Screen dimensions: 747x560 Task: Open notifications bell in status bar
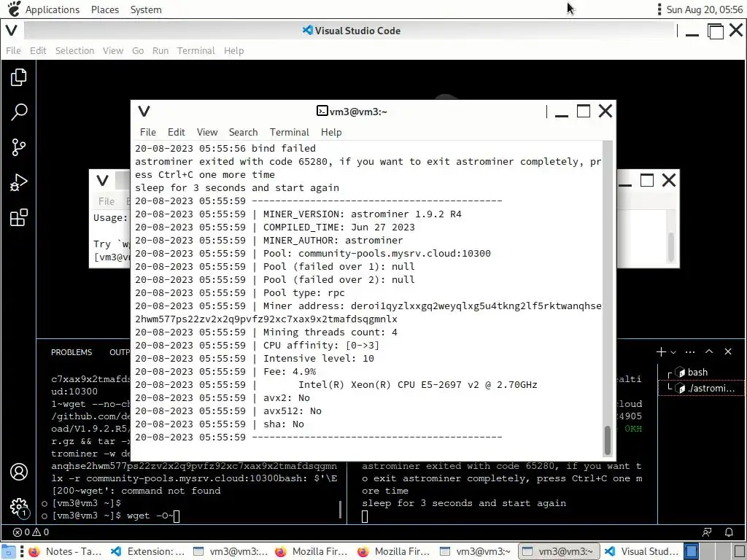[729, 532]
